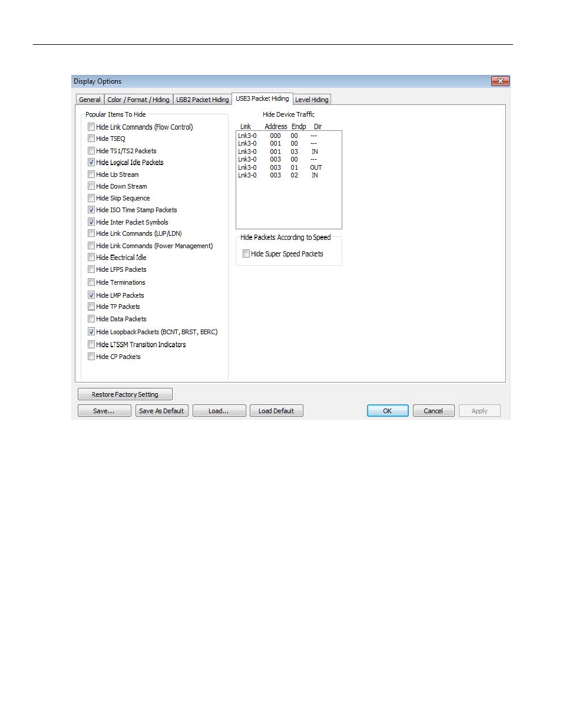Image resolution: width=562 pixels, height=728 pixels.
Task: Open the Color / Format / Hiding tab
Action: (x=138, y=100)
